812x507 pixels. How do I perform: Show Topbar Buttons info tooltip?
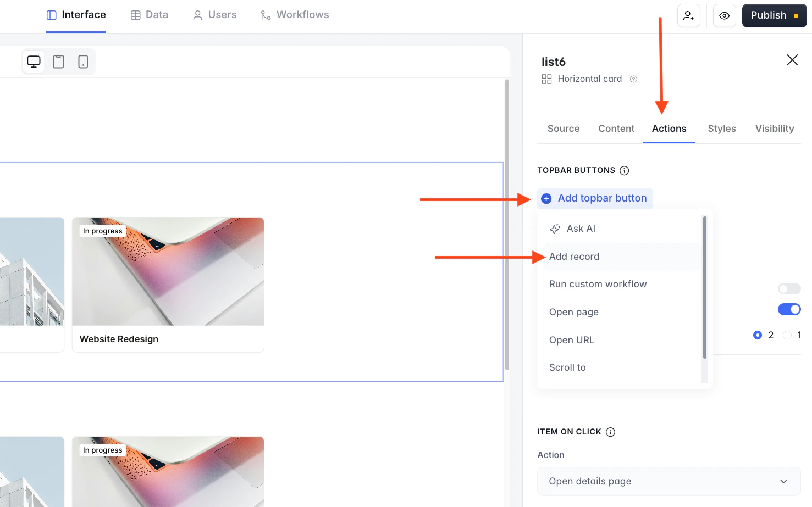pos(625,170)
